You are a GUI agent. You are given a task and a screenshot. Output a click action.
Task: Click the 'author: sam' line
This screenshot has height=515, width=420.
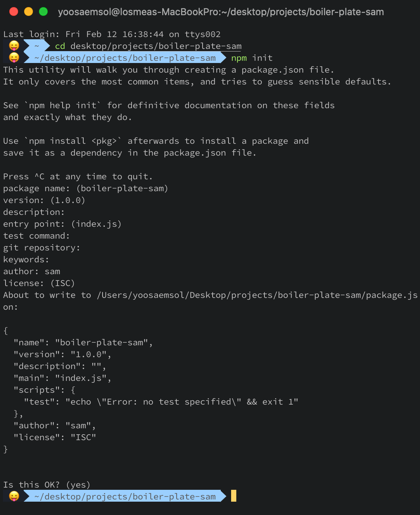pyautogui.click(x=31, y=271)
